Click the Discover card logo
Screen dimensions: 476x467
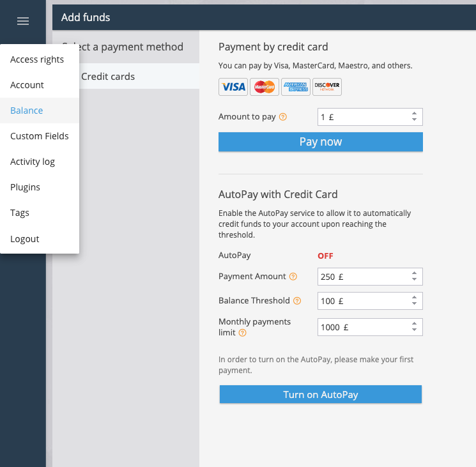click(326, 86)
